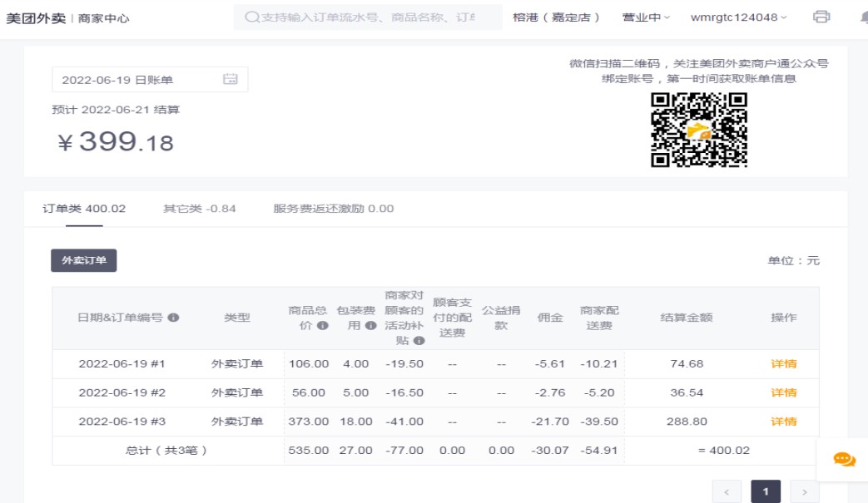Go to the next page arrow
This screenshot has height=503, width=868.
[x=804, y=492]
